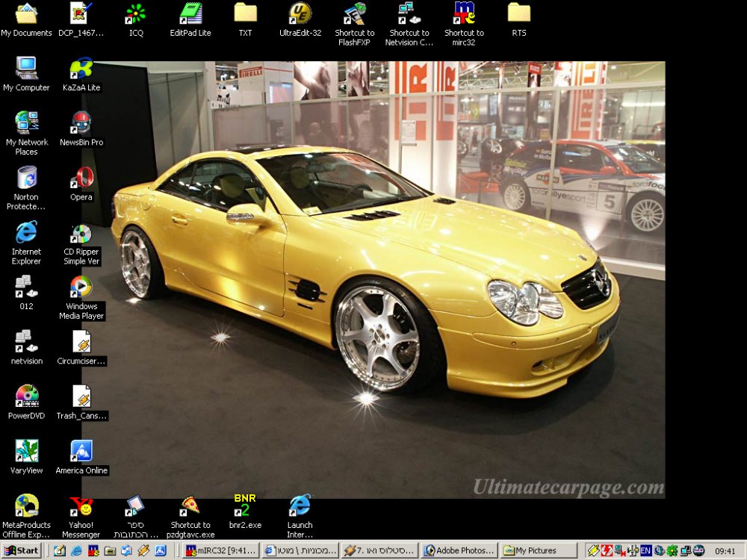Launch PowerDVD desktop shortcut

pyautogui.click(x=26, y=403)
